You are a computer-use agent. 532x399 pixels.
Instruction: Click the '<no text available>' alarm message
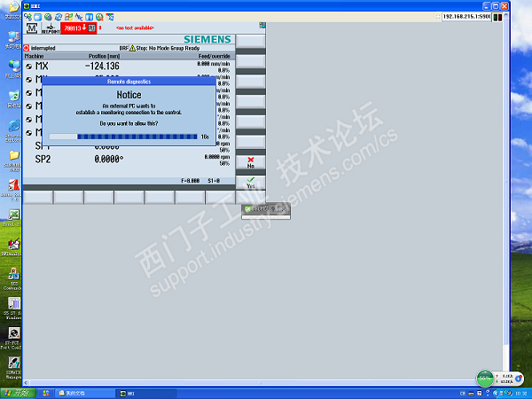pyautogui.click(x=135, y=27)
